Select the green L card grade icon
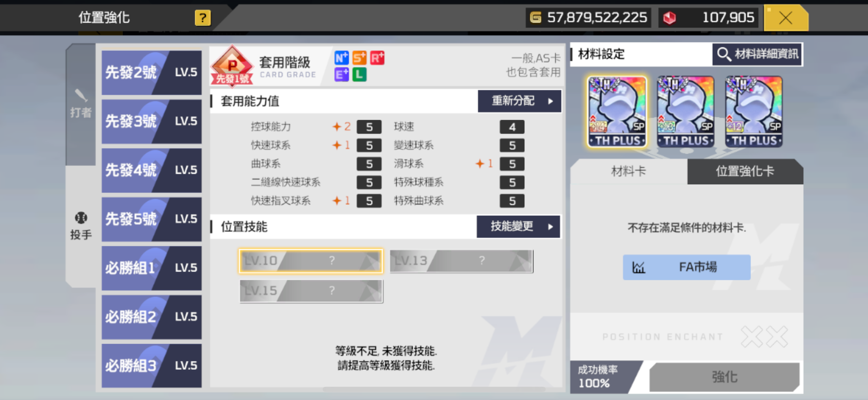868x400 pixels. [x=359, y=74]
